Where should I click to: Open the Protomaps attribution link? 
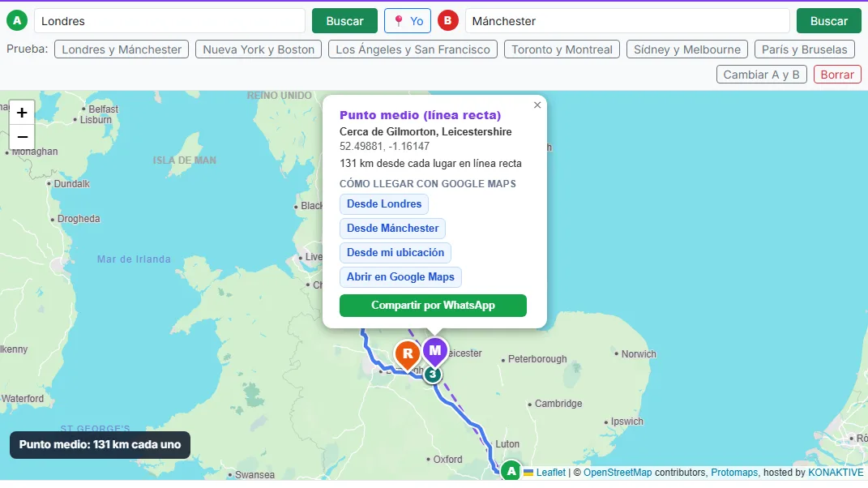click(x=734, y=473)
